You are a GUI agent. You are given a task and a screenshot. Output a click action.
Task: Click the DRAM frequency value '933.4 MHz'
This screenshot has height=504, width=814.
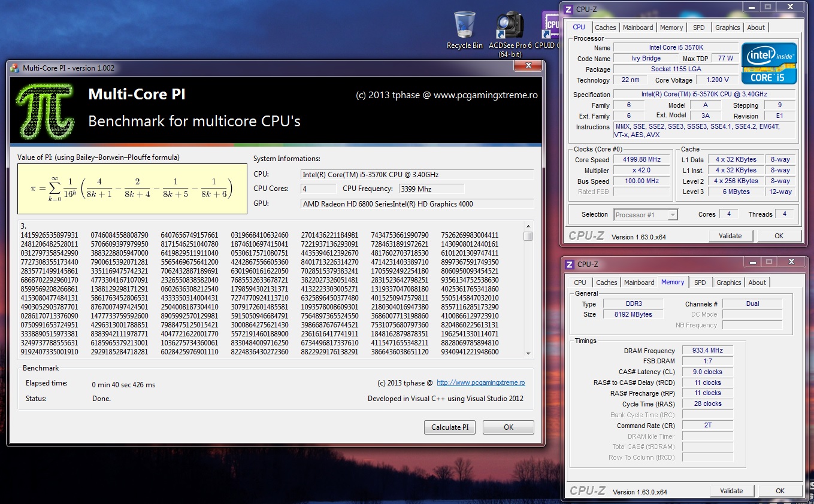click(x=707, y=351)
